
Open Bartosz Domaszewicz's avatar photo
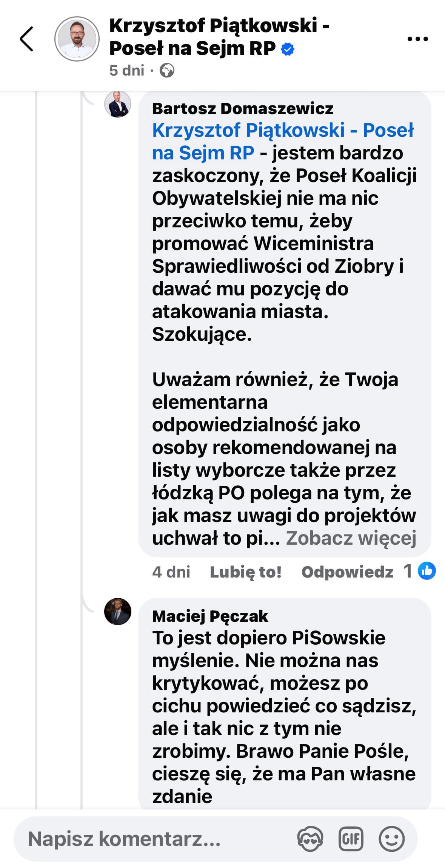coord(118,104)
